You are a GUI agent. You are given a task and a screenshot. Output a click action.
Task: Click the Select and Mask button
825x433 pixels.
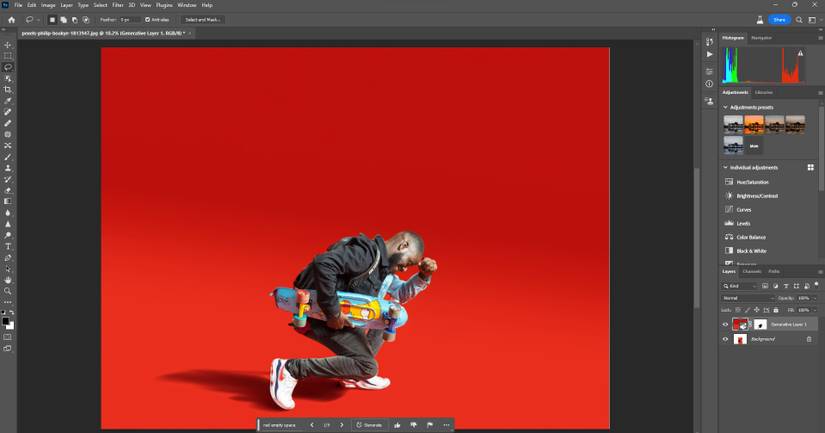(x=203, y=19)
